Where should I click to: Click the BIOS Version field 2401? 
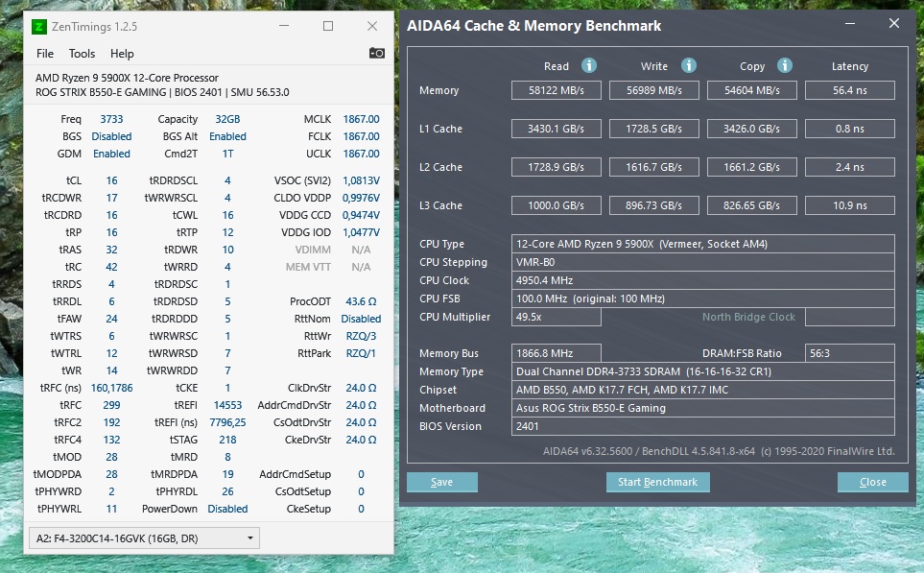(x=703, y=427)
